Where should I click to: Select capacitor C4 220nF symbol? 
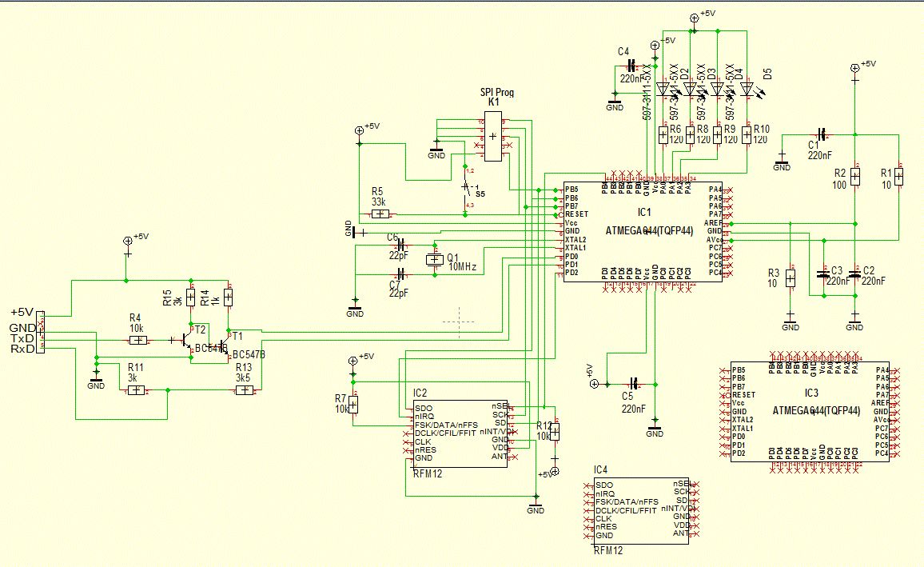[x=632, y=66]
